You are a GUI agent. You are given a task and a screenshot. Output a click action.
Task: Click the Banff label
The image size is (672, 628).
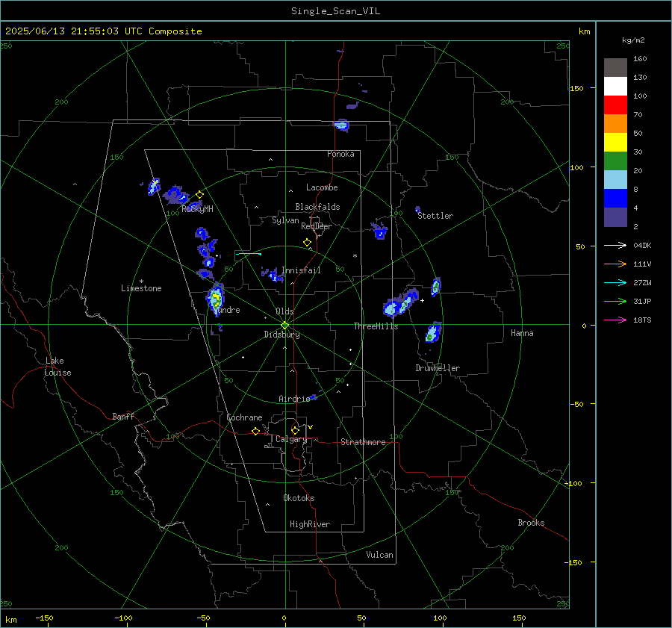pos(123,416)
